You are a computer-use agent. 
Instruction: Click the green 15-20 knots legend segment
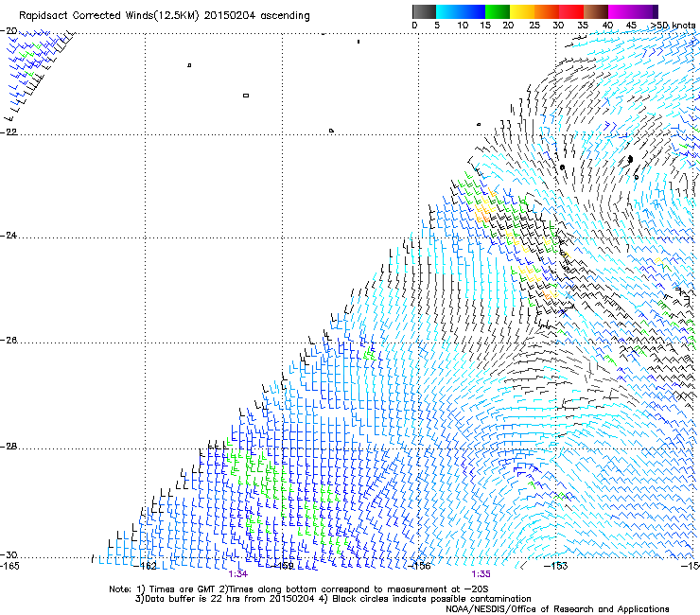[498, 11]
